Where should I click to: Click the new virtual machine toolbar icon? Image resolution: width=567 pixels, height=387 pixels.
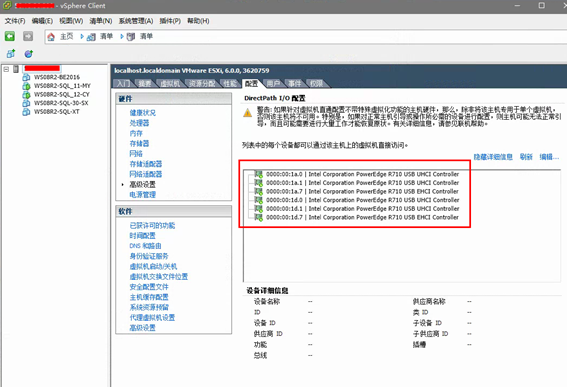click(11, 54)
